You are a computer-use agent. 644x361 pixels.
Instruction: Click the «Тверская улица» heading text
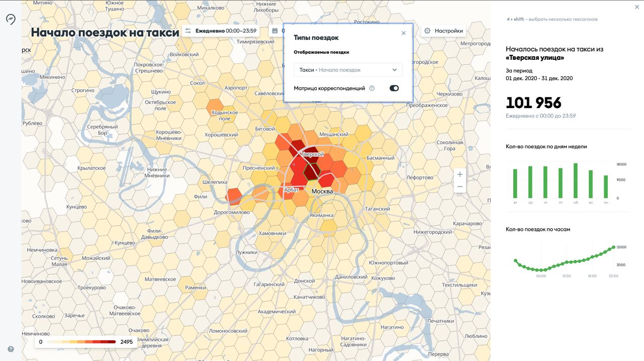coord(535,58)
